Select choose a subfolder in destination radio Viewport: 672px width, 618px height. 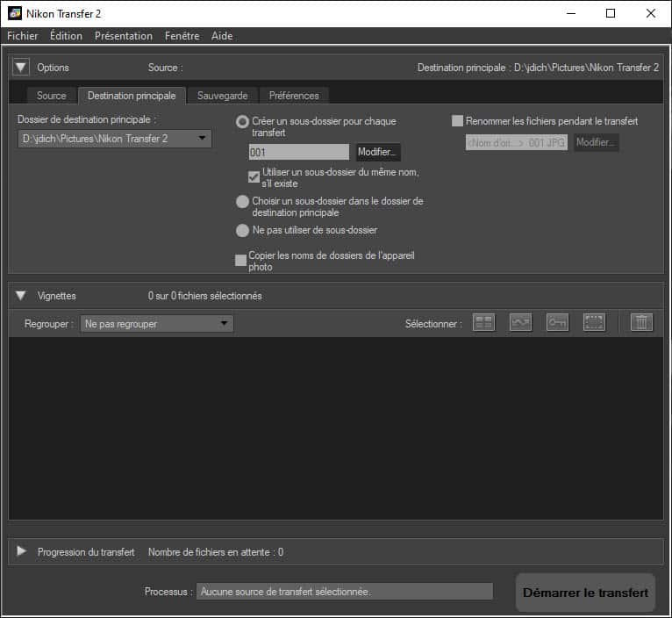(x=242, y=202)
